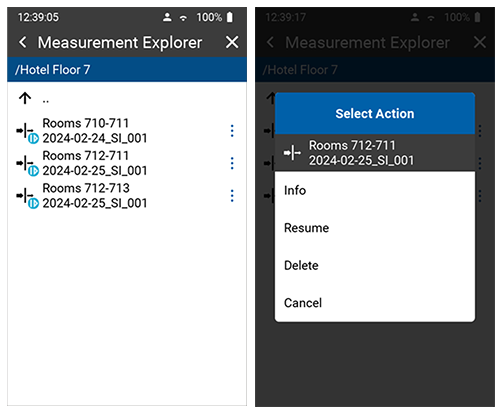Click the measurement icon in Select Action header row
500x412 pixels.
pos(292,153)
